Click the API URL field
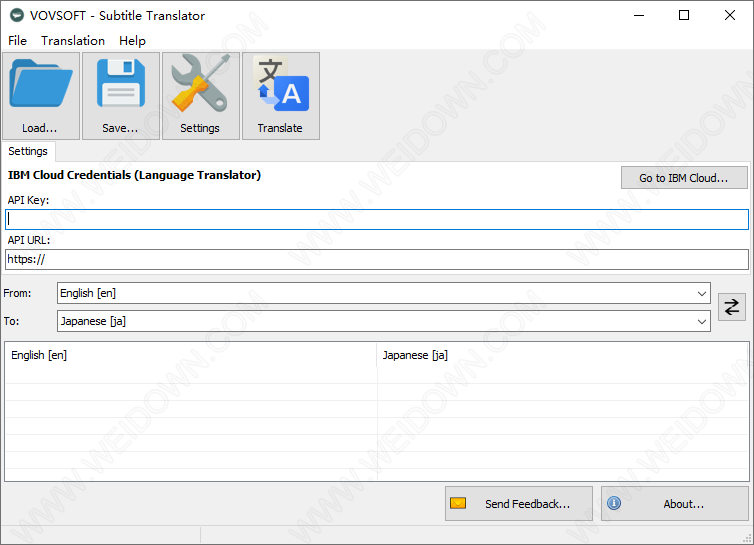Image resolution: width=754 pixels, height=545 pixels. click(x=377, y=260)
